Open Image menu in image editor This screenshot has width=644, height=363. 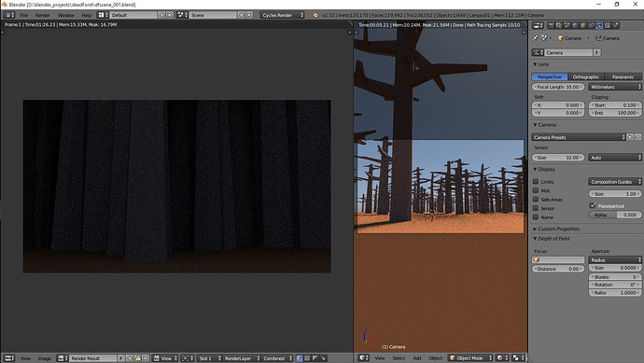[x=45, y=358]
